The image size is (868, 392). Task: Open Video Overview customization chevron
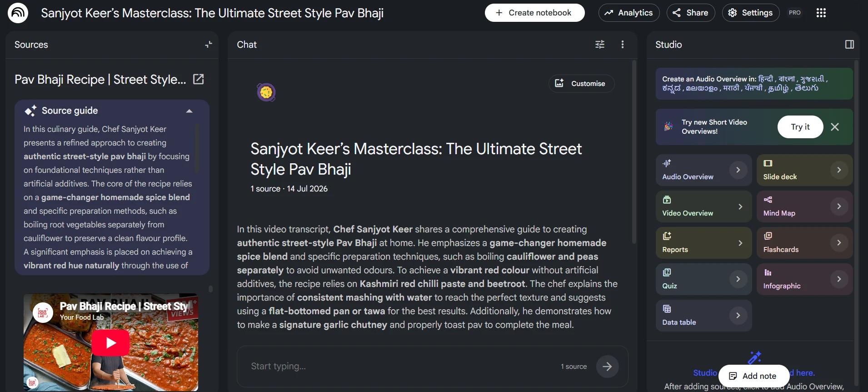740,206
